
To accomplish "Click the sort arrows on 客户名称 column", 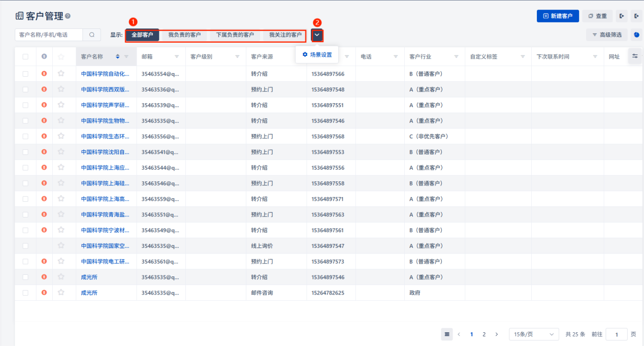I will tap(118, 56).
